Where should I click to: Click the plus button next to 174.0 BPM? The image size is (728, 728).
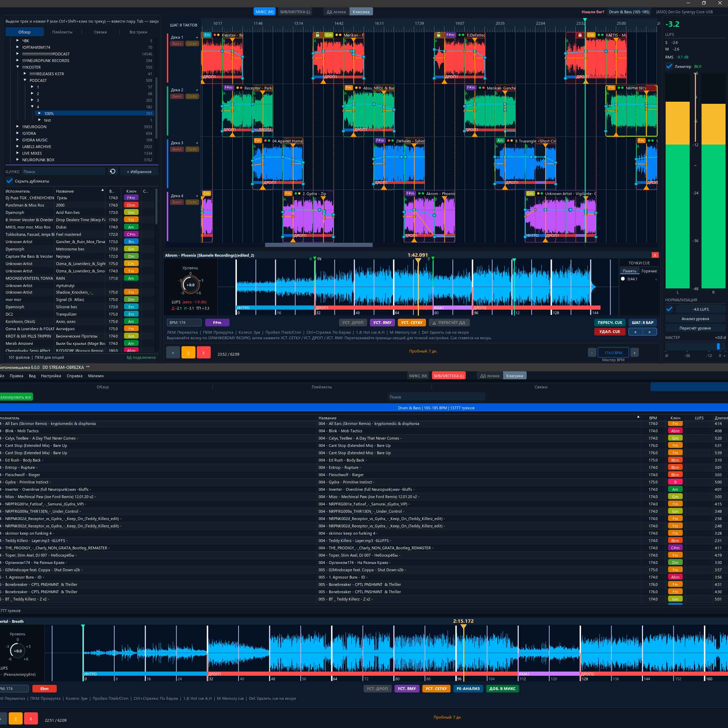635,353
